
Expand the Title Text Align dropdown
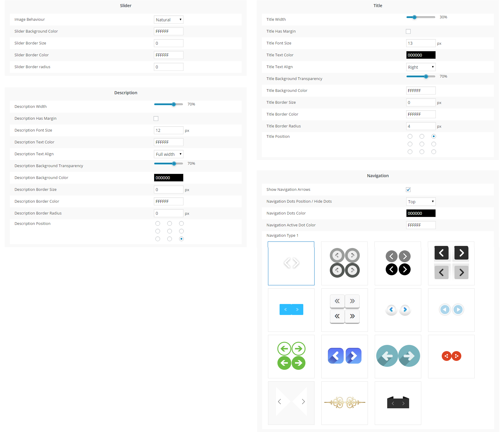click(421, 67)
